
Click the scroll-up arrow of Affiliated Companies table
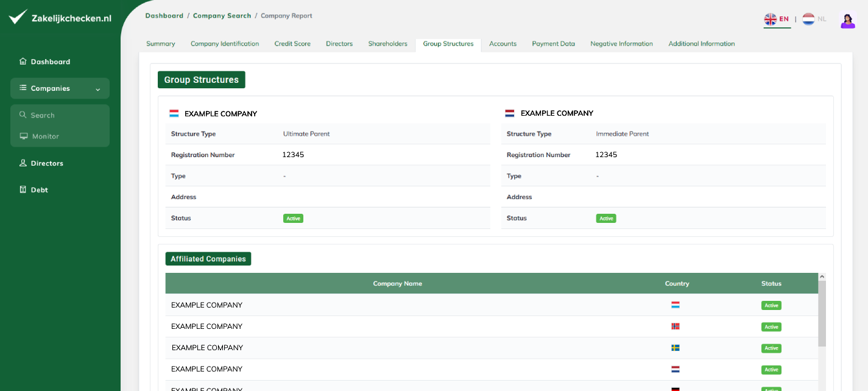(822, 277)
